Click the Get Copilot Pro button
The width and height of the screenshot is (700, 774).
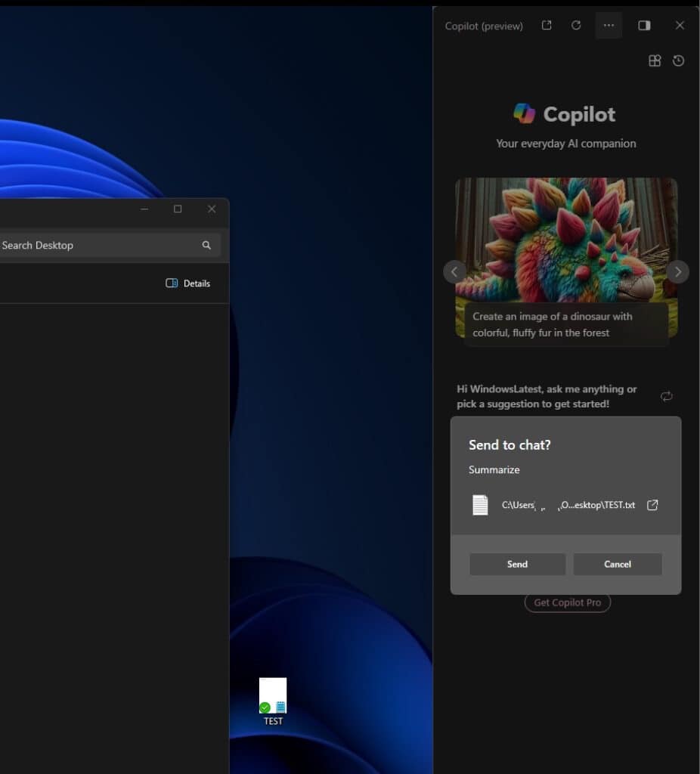(567, 602)
